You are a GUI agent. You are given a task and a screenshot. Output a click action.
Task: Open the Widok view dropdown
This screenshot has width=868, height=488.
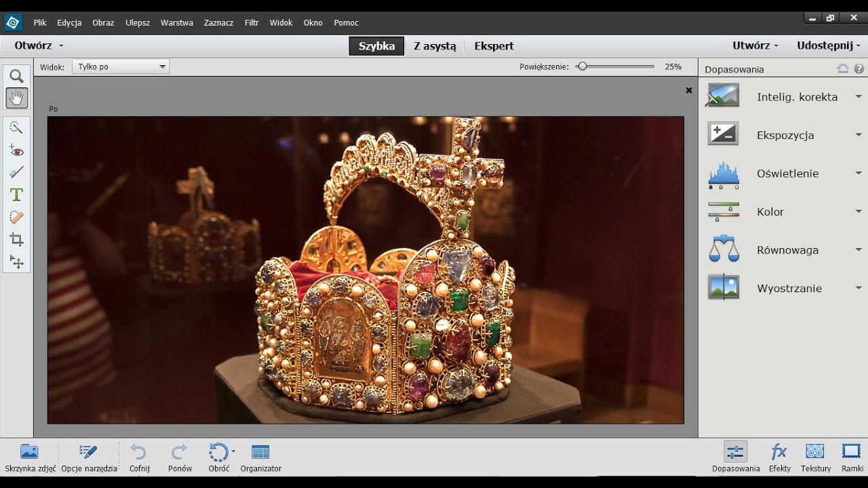tap(121, 66)
